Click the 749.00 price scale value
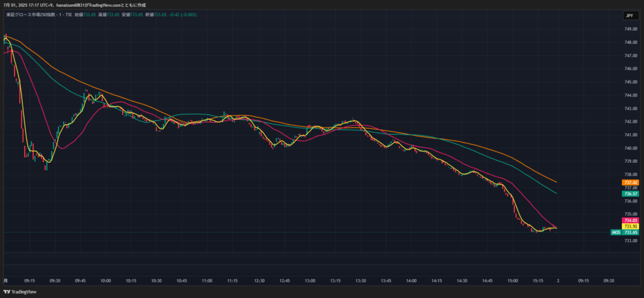Screen dimensions: 644x298 (x=631, y=29)
